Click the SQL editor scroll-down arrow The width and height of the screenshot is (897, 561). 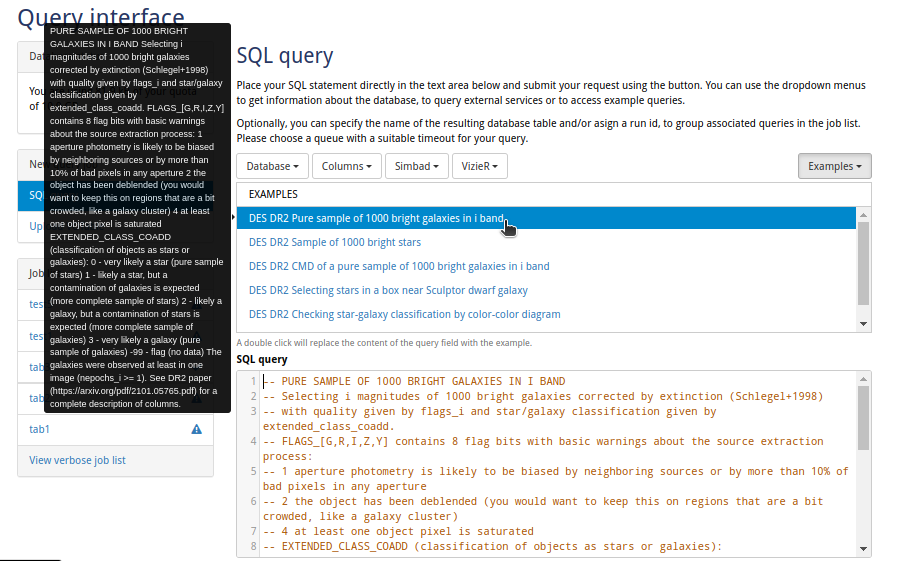pyautogui.click(x=863, y=549)
